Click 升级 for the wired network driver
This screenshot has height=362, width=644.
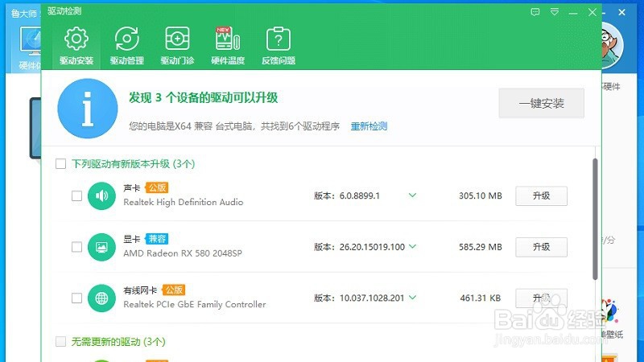point(541,298)
